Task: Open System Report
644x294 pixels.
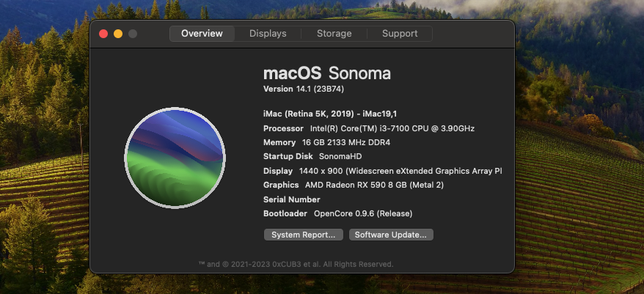Action: 303,235
